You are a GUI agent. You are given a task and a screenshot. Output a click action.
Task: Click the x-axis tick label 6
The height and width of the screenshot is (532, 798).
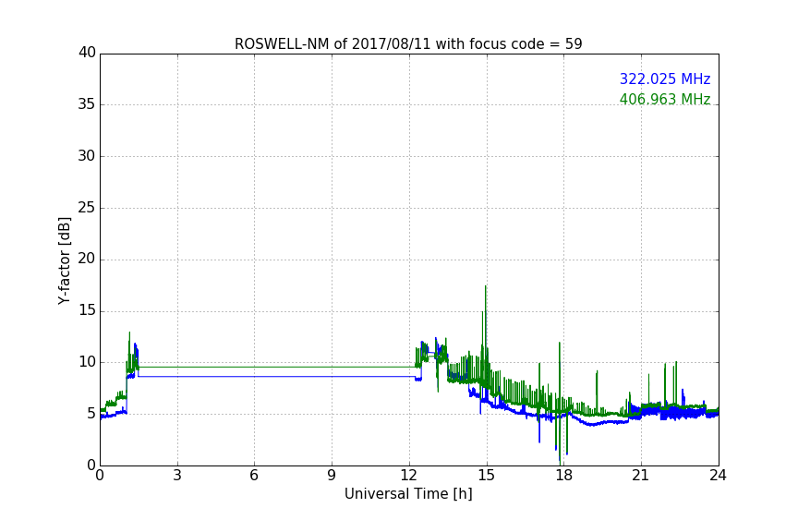click(254, 476)
